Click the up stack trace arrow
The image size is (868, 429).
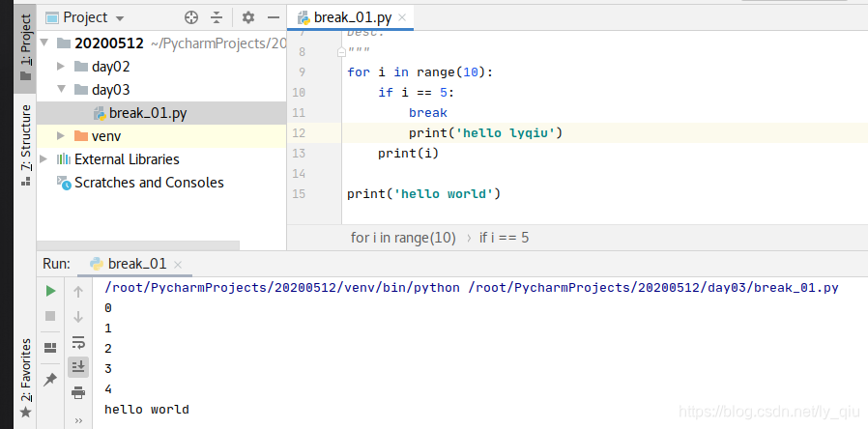[x=78, y=292]
